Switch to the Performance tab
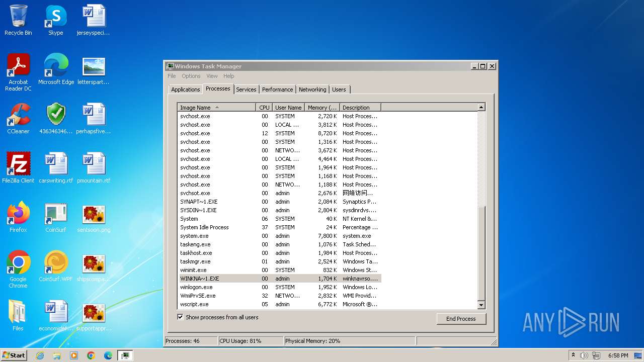Screen dimensions: 644x362 tap(277, 89)
